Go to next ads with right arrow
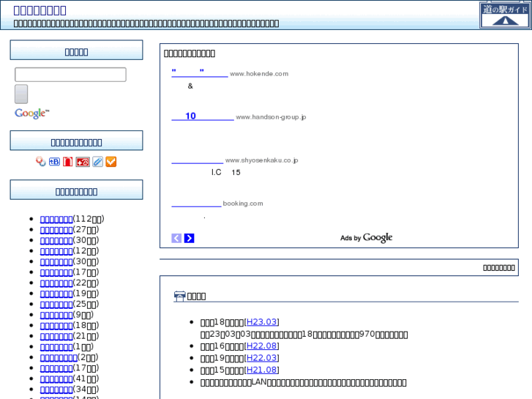Screen dimensions: 532x399 [x=189, y=238]
